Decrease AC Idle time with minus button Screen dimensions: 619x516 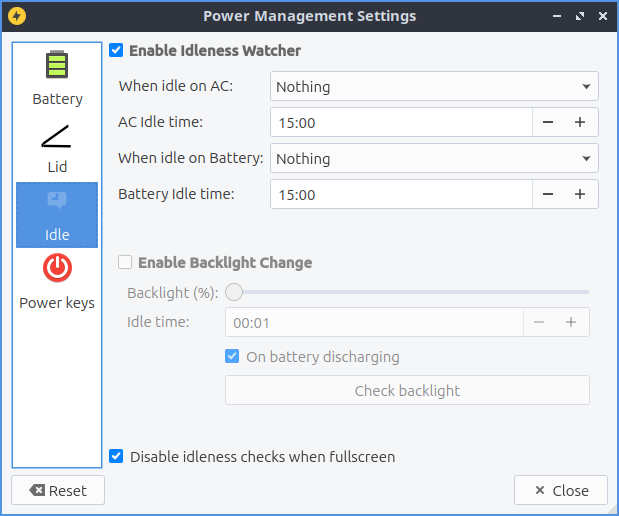point(548,122)
